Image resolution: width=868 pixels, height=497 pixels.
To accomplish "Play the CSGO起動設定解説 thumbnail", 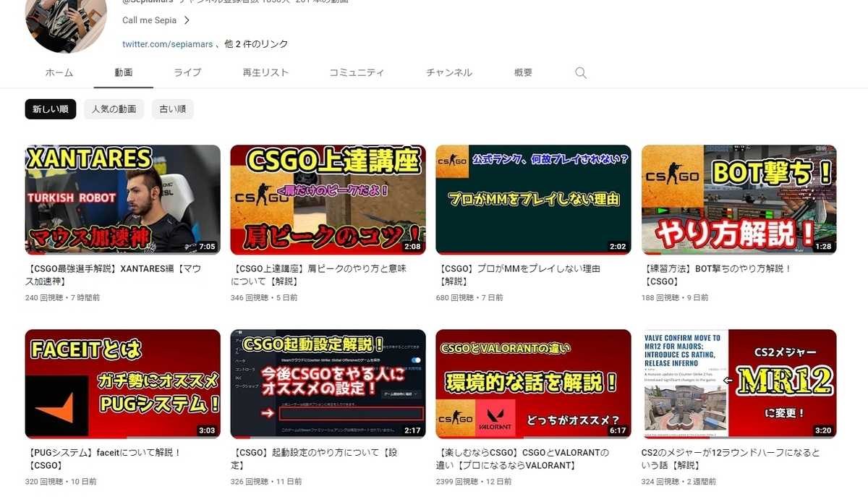I will tap(328, 384).
